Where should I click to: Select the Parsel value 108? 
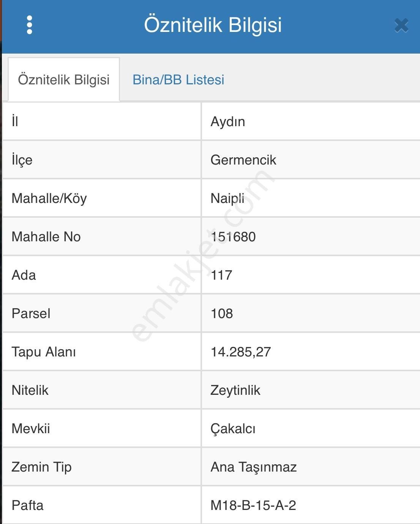click(222, 313)
